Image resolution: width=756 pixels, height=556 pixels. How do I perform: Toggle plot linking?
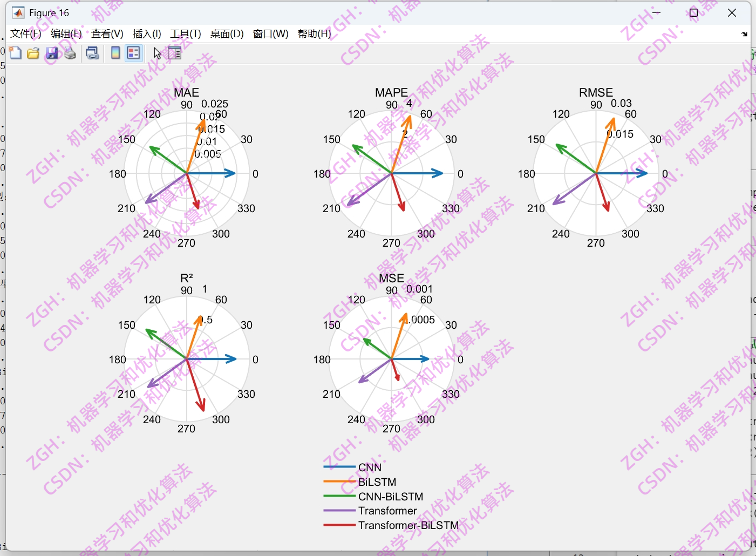tap(92, 52)
